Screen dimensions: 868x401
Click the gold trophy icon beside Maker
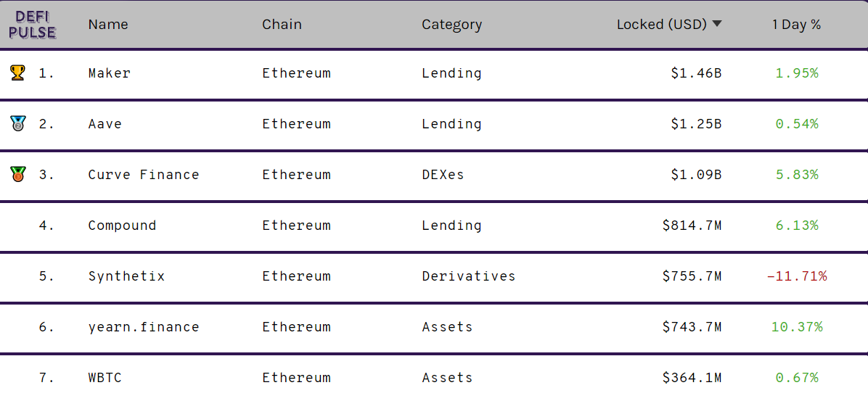pos(17,73)
